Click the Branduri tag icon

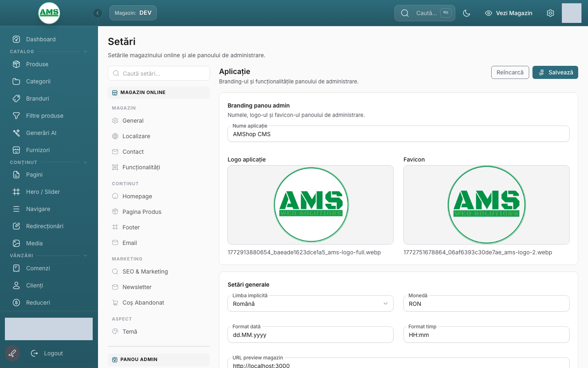[16, 99]
